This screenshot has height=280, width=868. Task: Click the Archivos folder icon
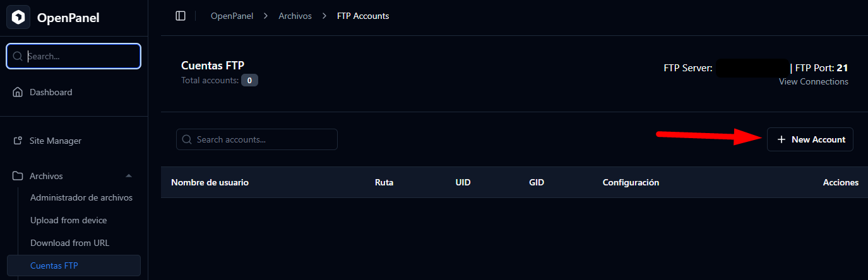tap(18, 176)
